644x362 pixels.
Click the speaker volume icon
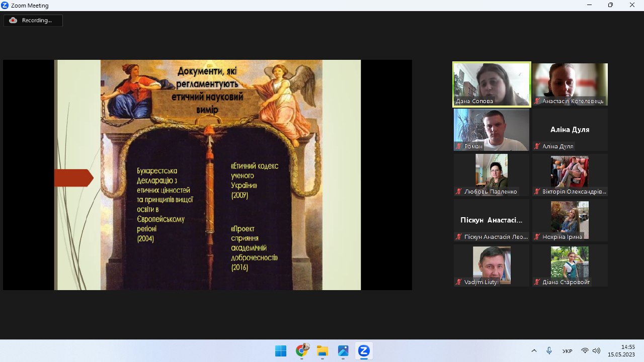click(x=597, y=351)
